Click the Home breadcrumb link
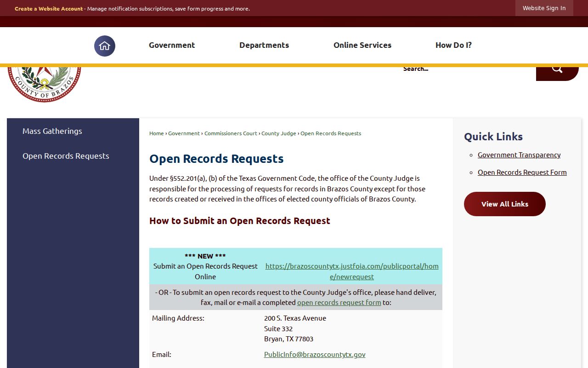The image size is (588, 368). click(x=157, y=133)
